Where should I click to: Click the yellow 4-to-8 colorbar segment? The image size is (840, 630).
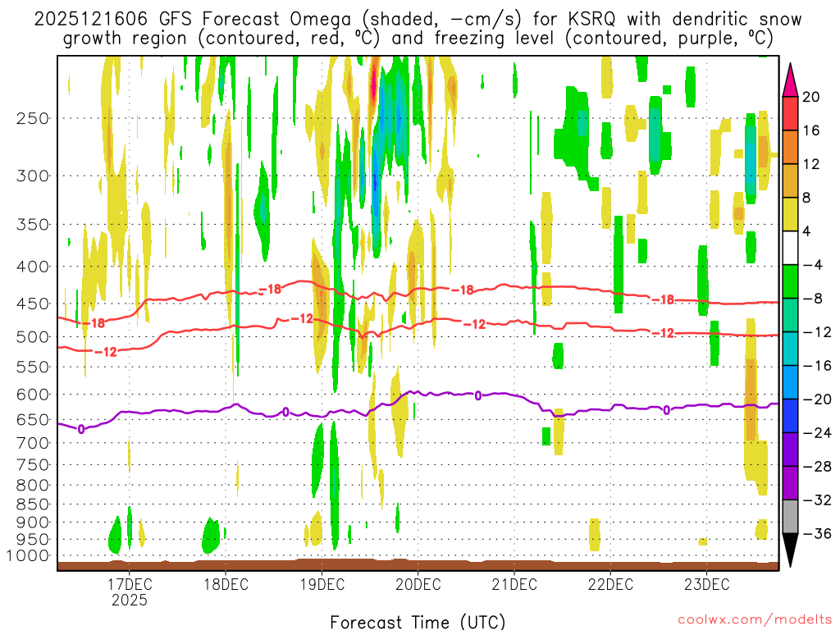tap(790, 214)
